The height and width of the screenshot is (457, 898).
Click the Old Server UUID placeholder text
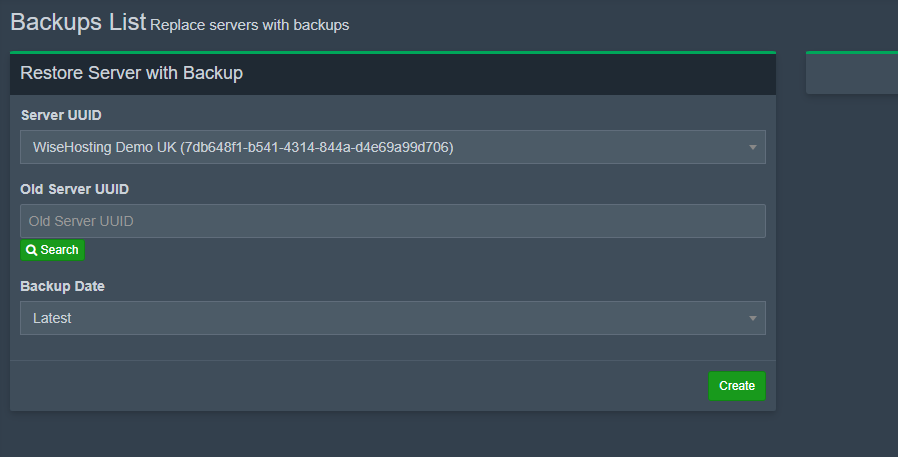pyautogui.click(x=81, y=221)
